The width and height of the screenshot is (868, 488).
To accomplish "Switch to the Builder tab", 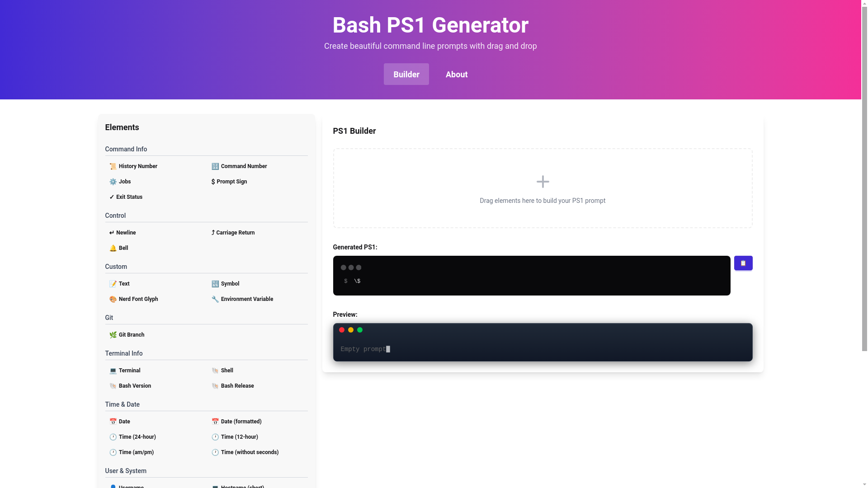I will pyautogui.click(x=406, y=74).
